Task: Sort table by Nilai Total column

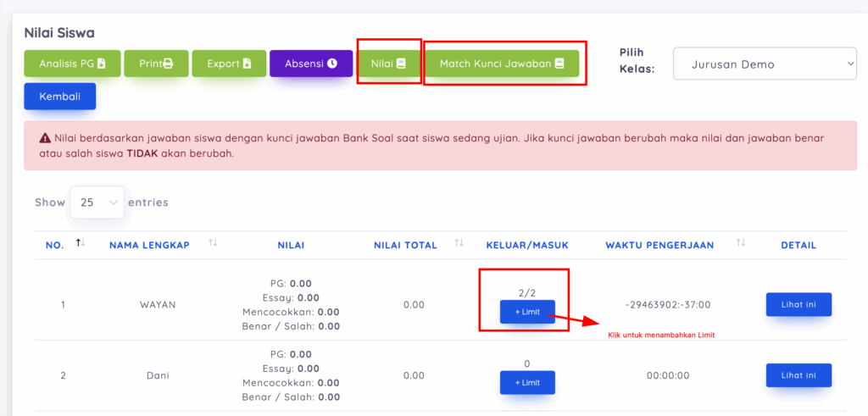Action: coord(459,244)
